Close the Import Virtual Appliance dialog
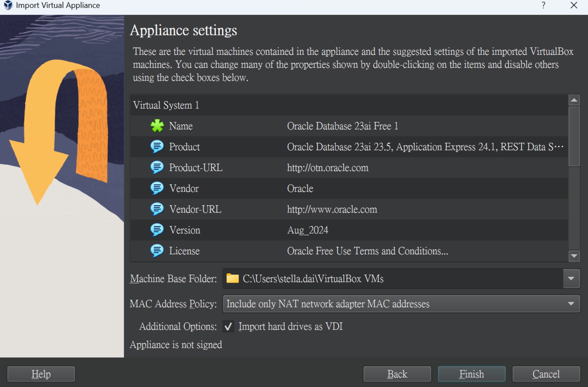Image resolution: width=588 pixels, height=387 pixels. (x=574, y=5)
